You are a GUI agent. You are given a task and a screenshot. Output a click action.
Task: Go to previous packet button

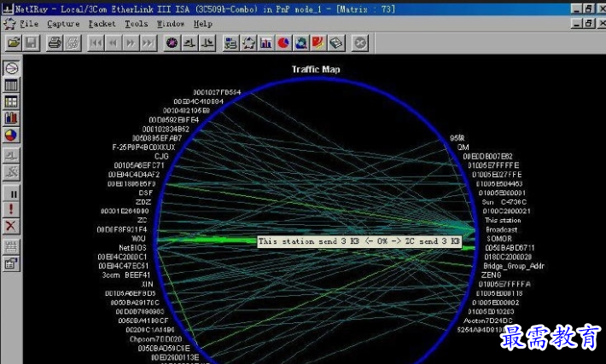[x=114, y=43]
